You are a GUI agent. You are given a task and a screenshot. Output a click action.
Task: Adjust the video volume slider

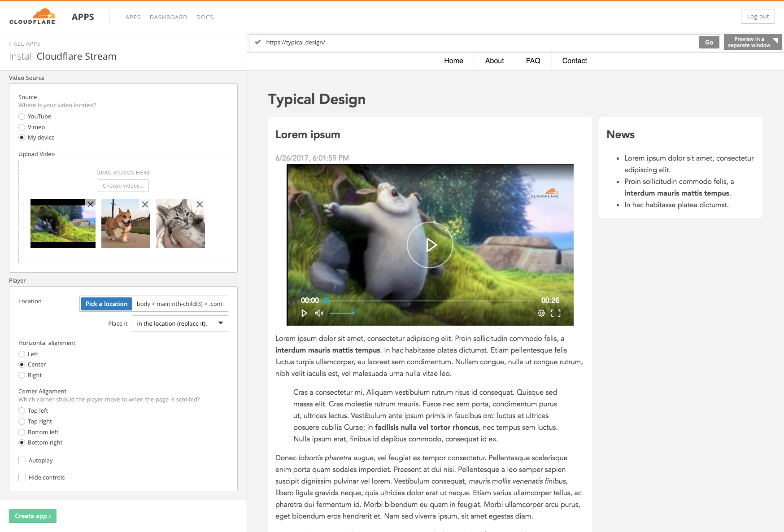[x=342, y=313]
